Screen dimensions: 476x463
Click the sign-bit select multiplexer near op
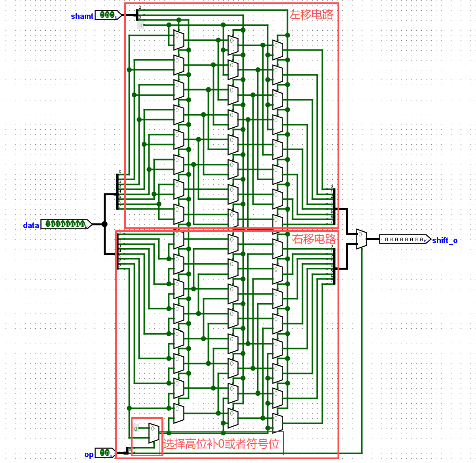coord(154,433)
